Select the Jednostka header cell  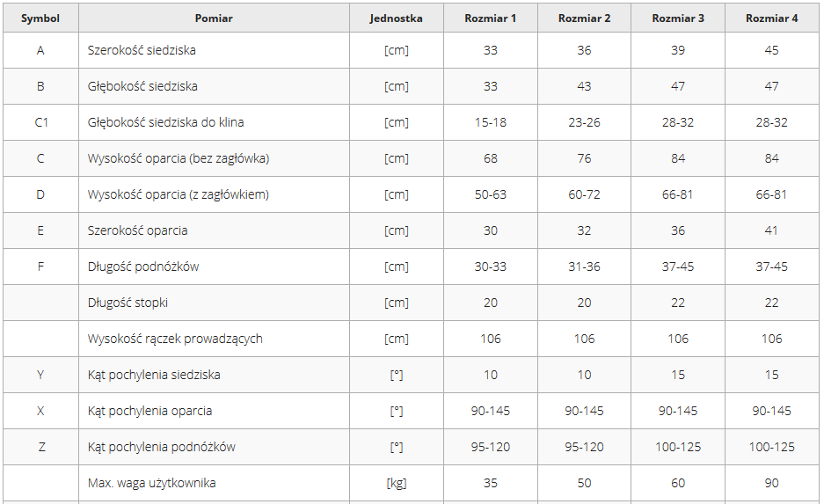point(396,18)
